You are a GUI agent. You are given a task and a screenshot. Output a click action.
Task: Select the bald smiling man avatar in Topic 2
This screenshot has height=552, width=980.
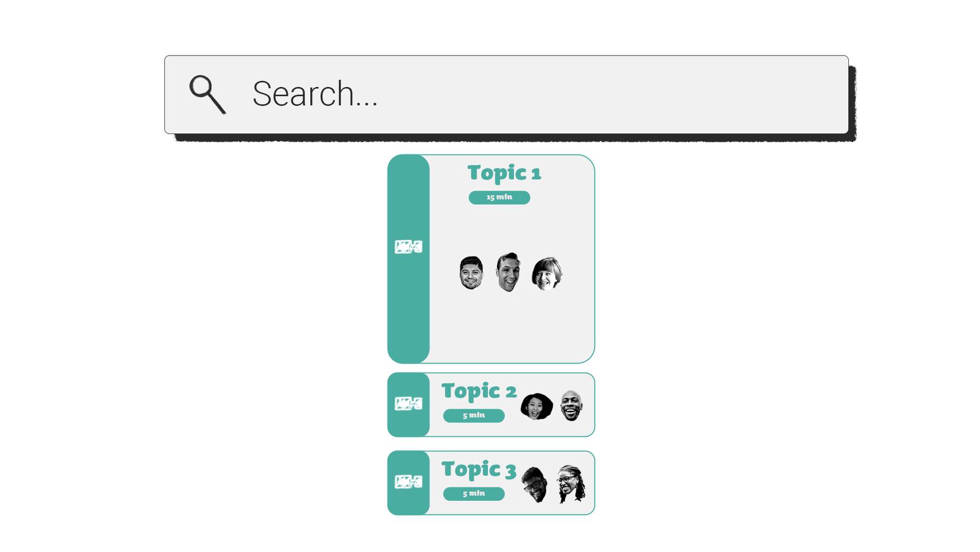point(571,405)
